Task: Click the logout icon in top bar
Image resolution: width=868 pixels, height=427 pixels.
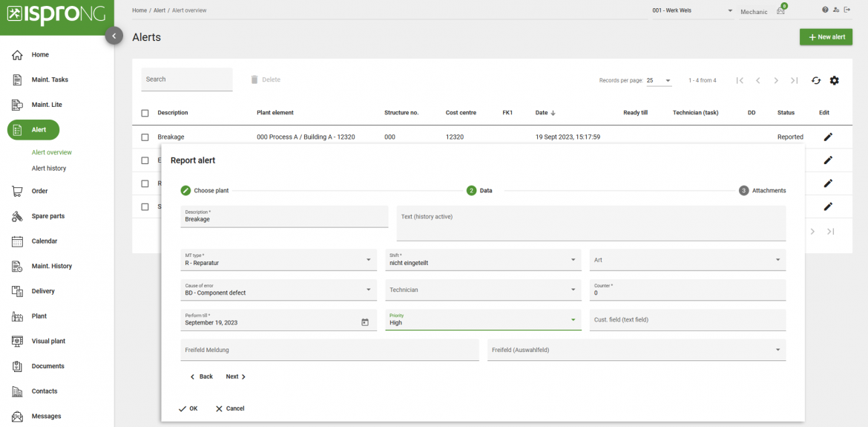Action: coord(847,10)
